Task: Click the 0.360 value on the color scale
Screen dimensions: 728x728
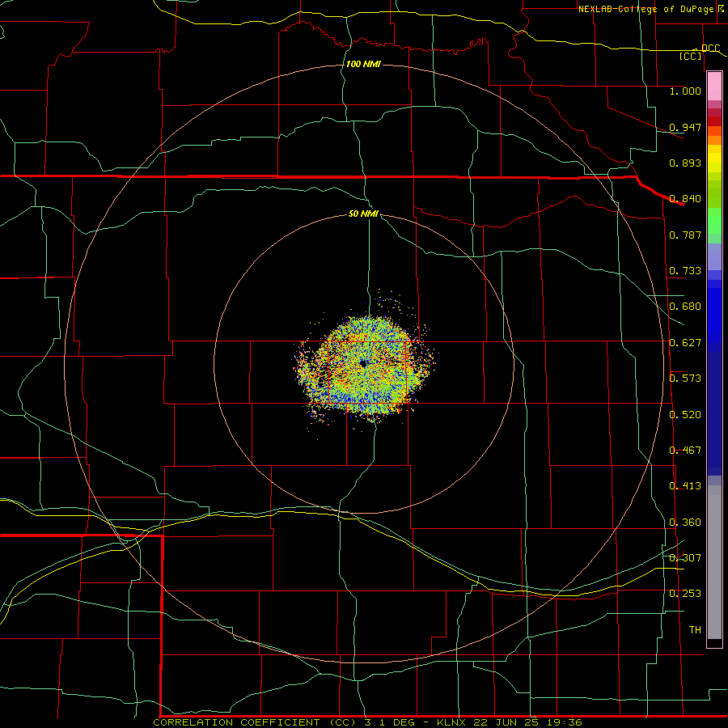Action: click(685, 523)
